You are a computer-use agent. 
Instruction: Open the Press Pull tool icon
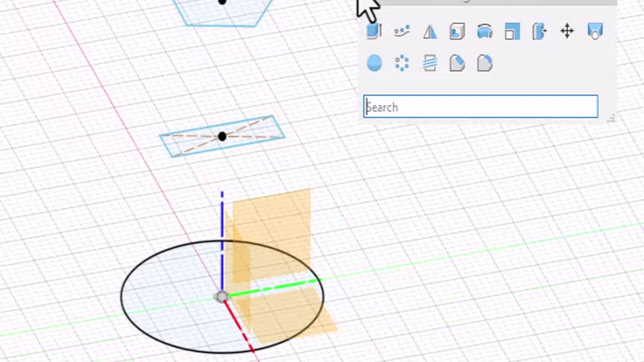pos(539,32)
